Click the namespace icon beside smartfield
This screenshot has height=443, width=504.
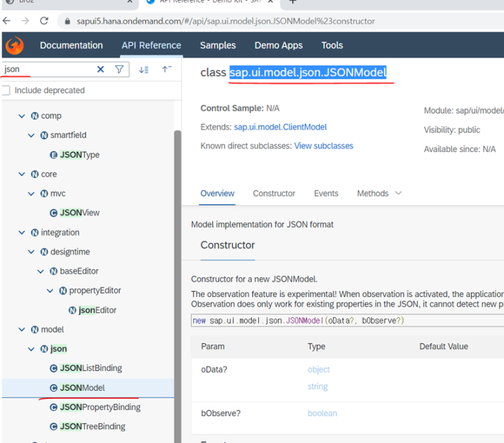(x=44, y=136)
